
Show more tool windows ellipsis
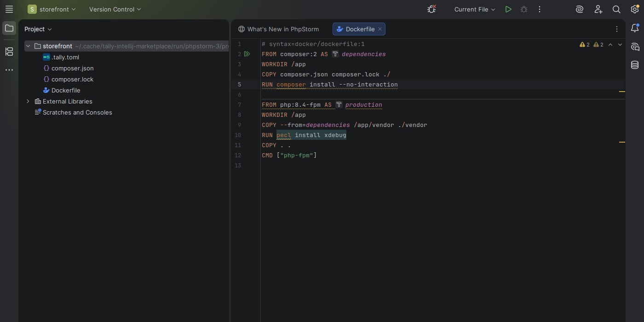9,70
